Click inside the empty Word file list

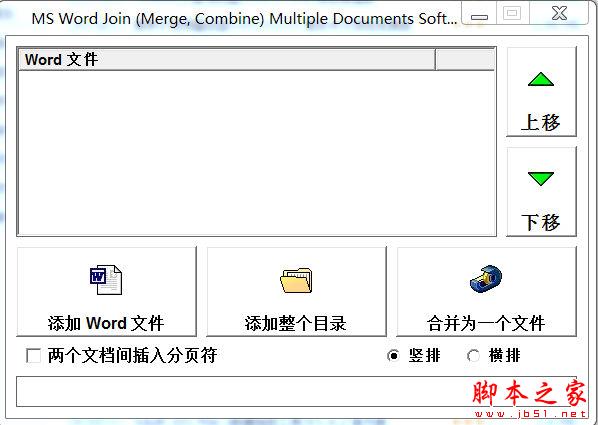tap(257, 152)
